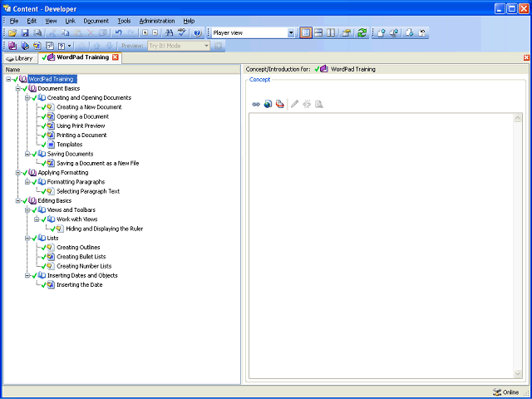Click the Concept pane scrollbar down arrow
532x399 pixels.
(x=518, y=374)
